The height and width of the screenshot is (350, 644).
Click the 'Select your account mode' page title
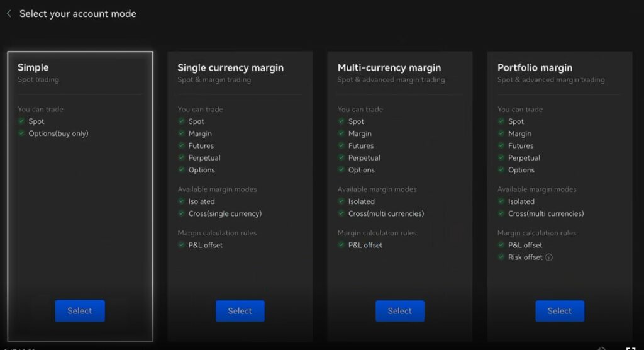[x=77, y=13]
